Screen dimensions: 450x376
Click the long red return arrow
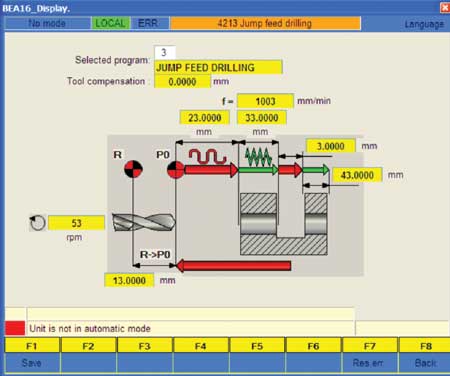[x=233, y=266]
